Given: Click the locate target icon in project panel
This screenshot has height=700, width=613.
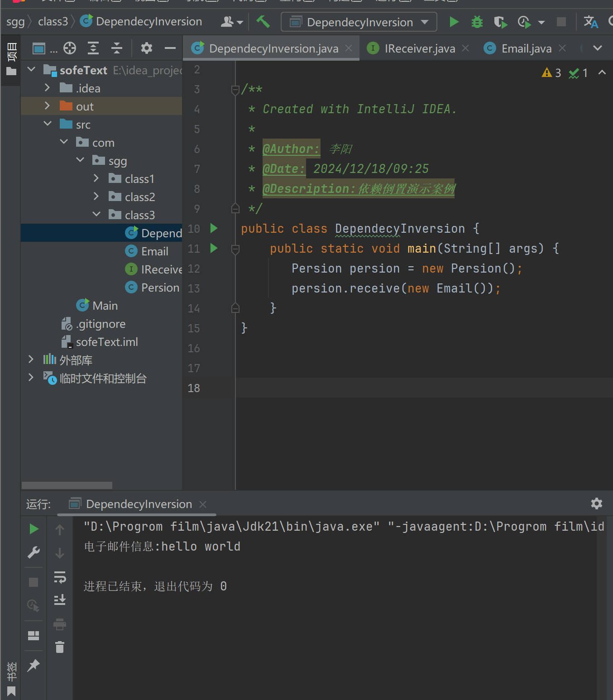Looking at the screenshot, I should pos(70,48).
